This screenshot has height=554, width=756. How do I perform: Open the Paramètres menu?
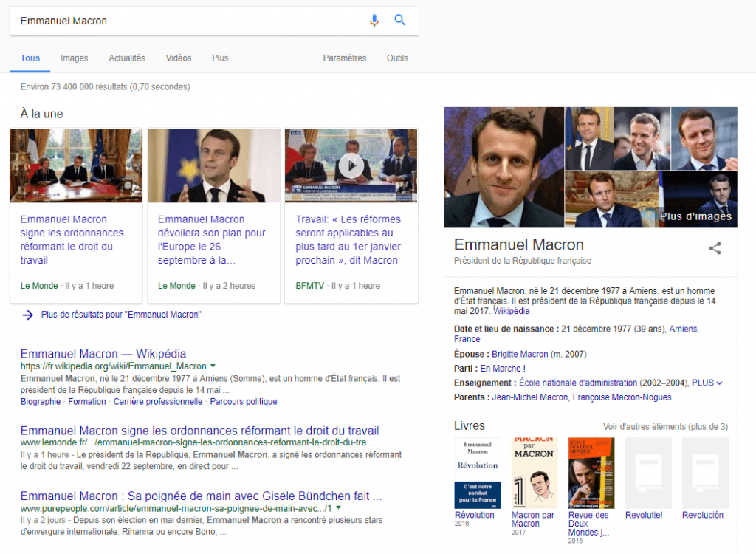345,58
